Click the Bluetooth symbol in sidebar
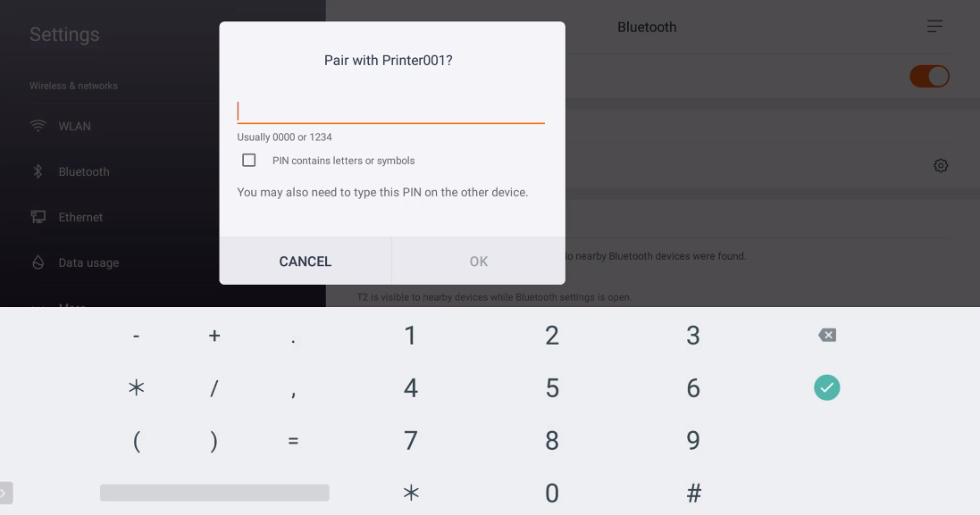 tap(38, 171)
